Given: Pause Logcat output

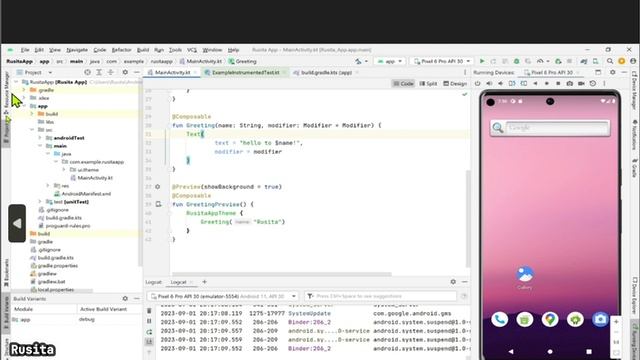Looking at the screenshot, I should (149, 321).
